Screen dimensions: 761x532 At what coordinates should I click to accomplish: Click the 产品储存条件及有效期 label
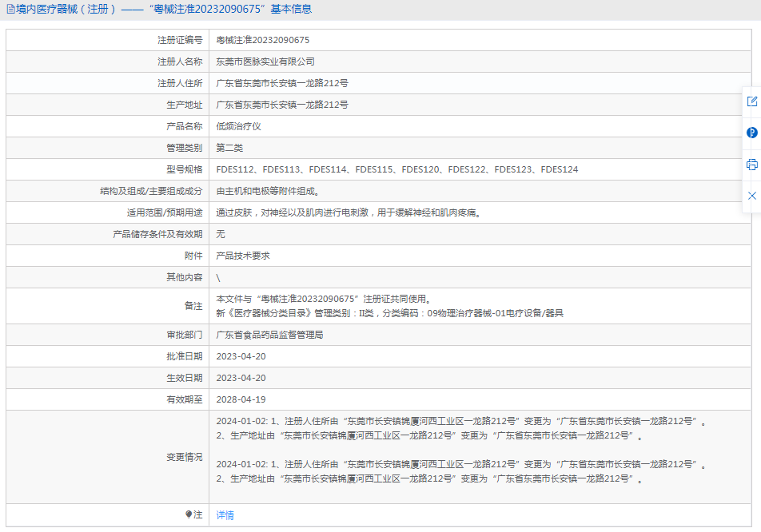(157, 234)
